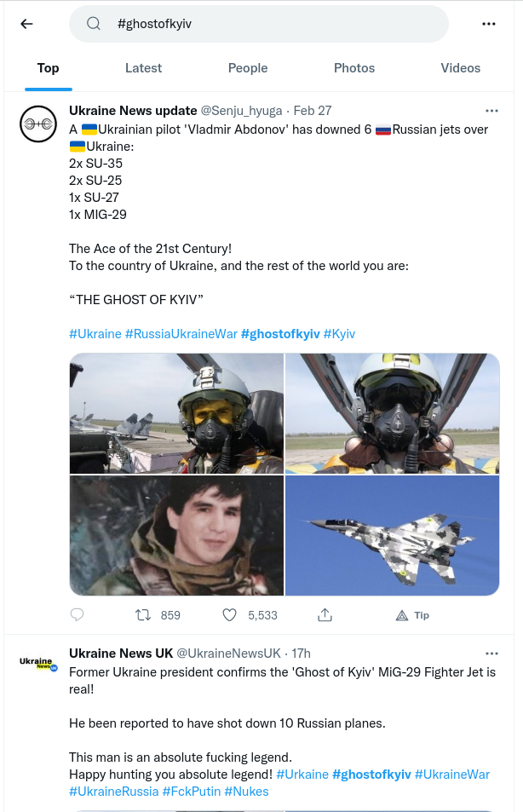The width and height of the screenshot is (523, 812).
Task: Click the #ghostofkyiv search input field
Action: point(273,24)
